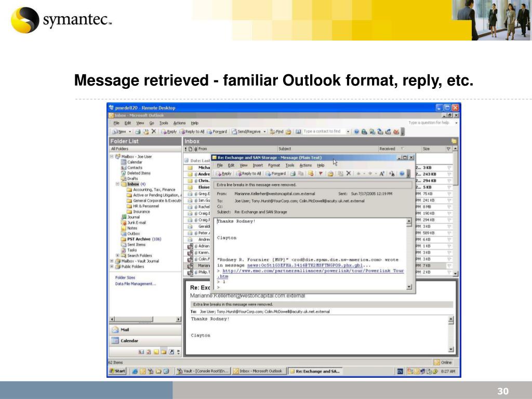Collapse the 'Date: Last' message group
Screen dimensions: 532x399
(x=187, y=161)
